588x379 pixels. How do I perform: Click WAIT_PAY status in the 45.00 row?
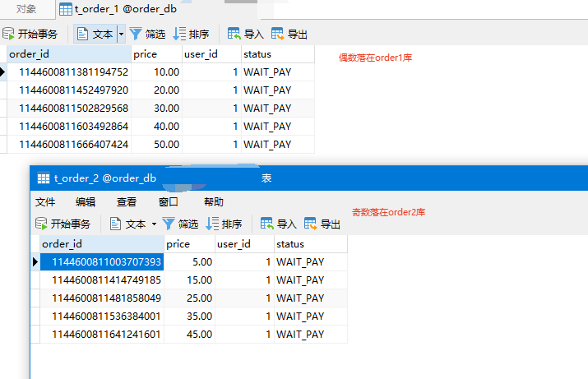coord(311,334)
